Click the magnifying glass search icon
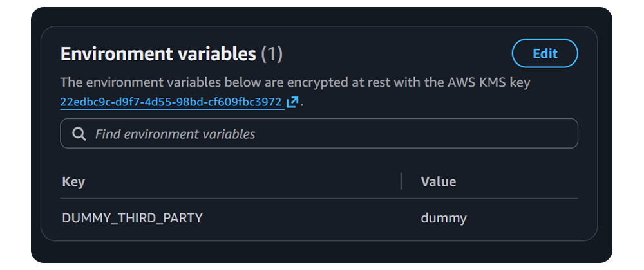This screenshot has height=270, width=644. pyautogui.click(x=79, y=134)
